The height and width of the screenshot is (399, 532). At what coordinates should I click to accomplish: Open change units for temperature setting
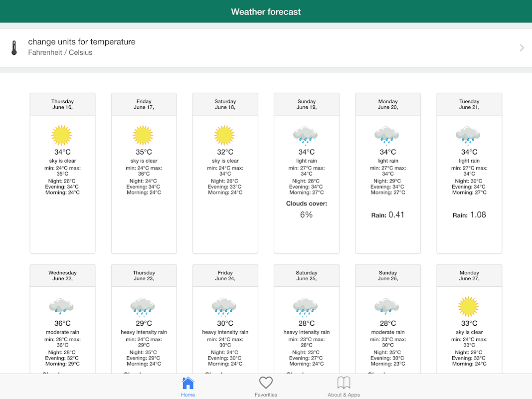point(266,47)
